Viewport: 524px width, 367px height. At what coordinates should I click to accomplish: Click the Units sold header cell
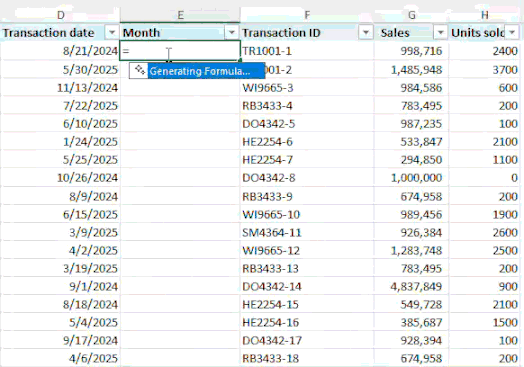point(485,32)
